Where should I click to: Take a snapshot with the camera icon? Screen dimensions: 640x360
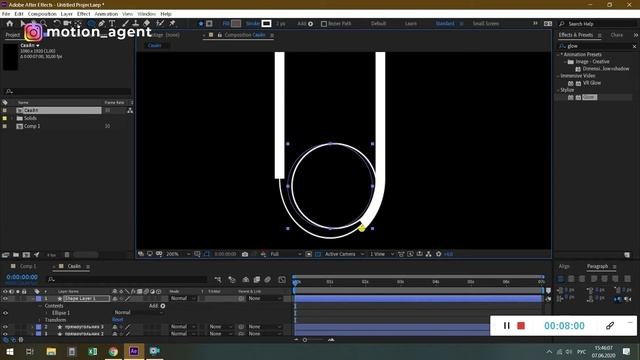click(245, 254)
